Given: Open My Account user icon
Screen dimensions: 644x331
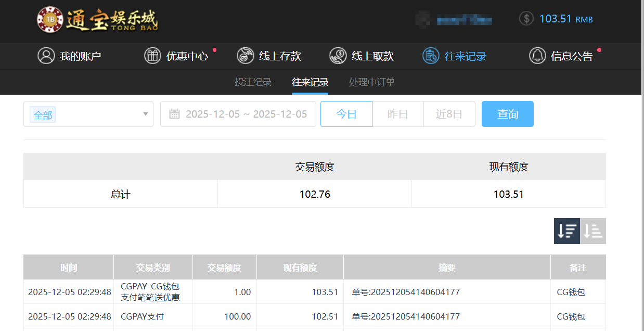Looking at the screenshot, I should click(46, 56).
